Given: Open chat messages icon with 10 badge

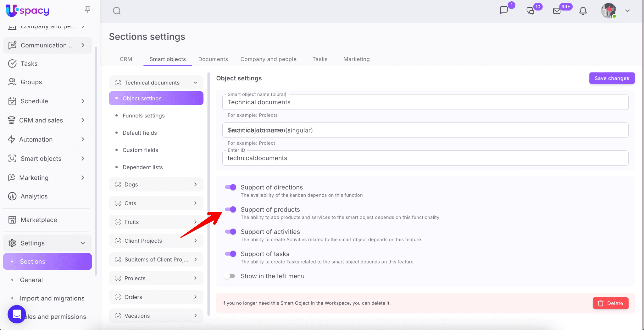Looking at the screenshot, I should [x=530, y=11].
